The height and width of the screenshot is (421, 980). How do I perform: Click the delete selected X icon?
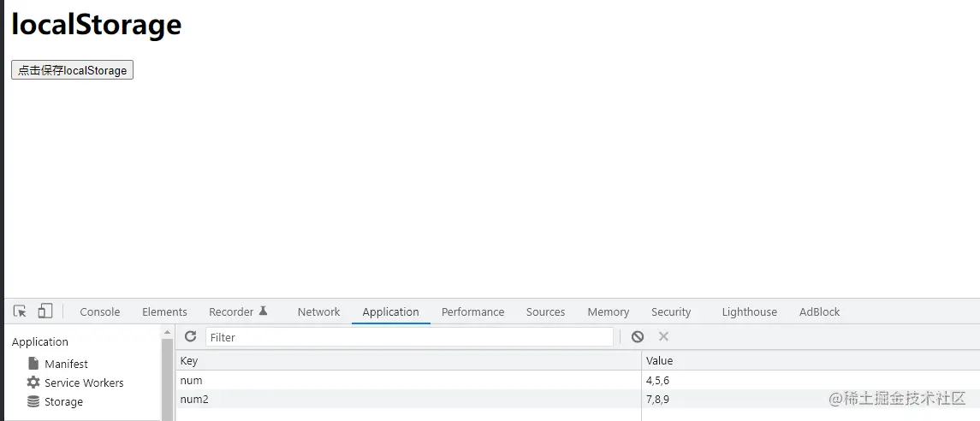click(664, 336)
